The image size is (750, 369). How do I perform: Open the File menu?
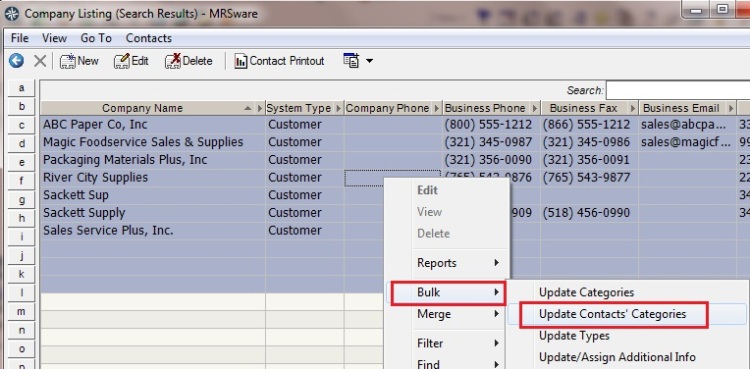[x=20, y=38]
